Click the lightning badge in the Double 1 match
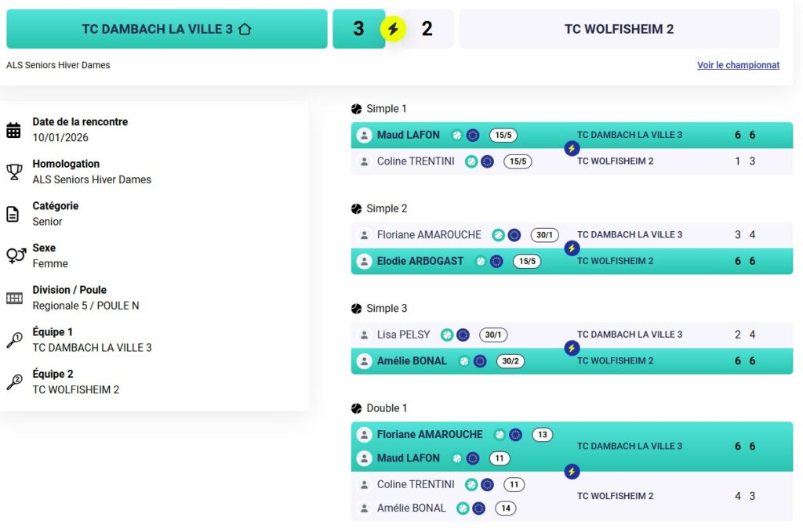Image resolution: width=803 pixels, height=532 pixels. coord(572,472)
